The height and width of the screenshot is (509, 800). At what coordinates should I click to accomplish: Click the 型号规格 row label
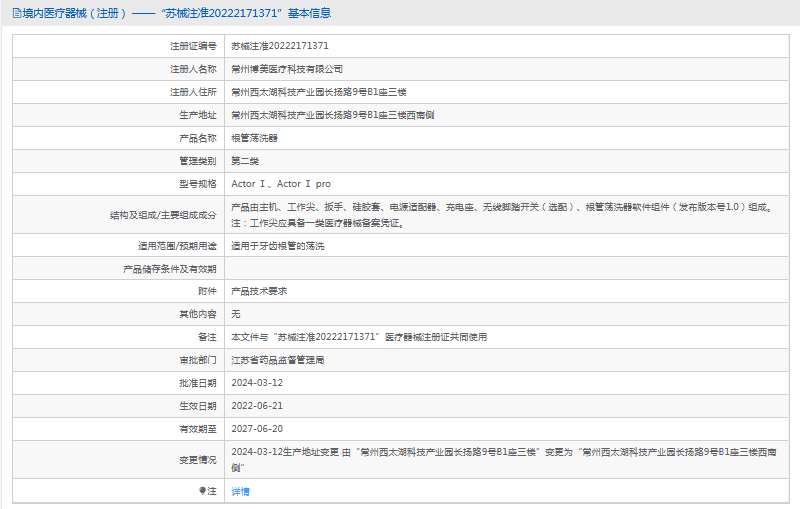pos(198,184)
